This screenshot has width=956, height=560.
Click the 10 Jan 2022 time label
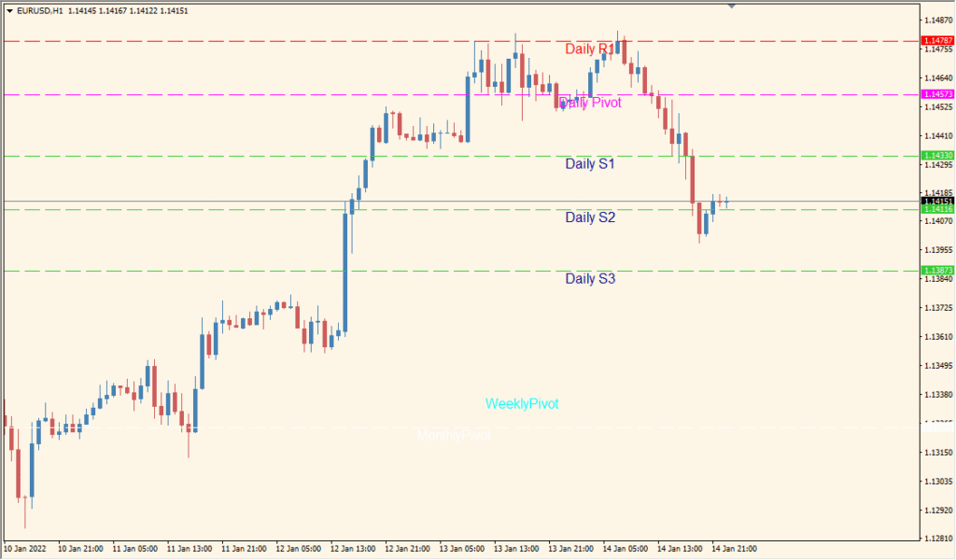25,549
